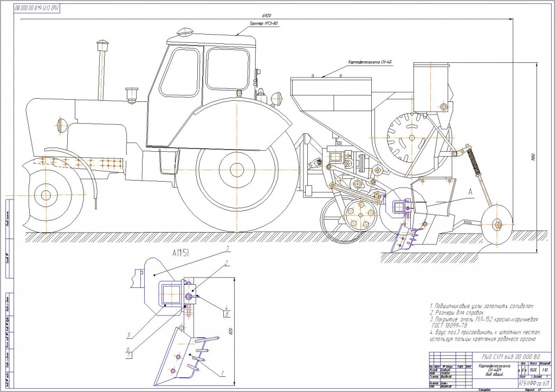Select the detail view title "A(1:5)"
Viewport: 555px width, 392px height.
(180, 253)
